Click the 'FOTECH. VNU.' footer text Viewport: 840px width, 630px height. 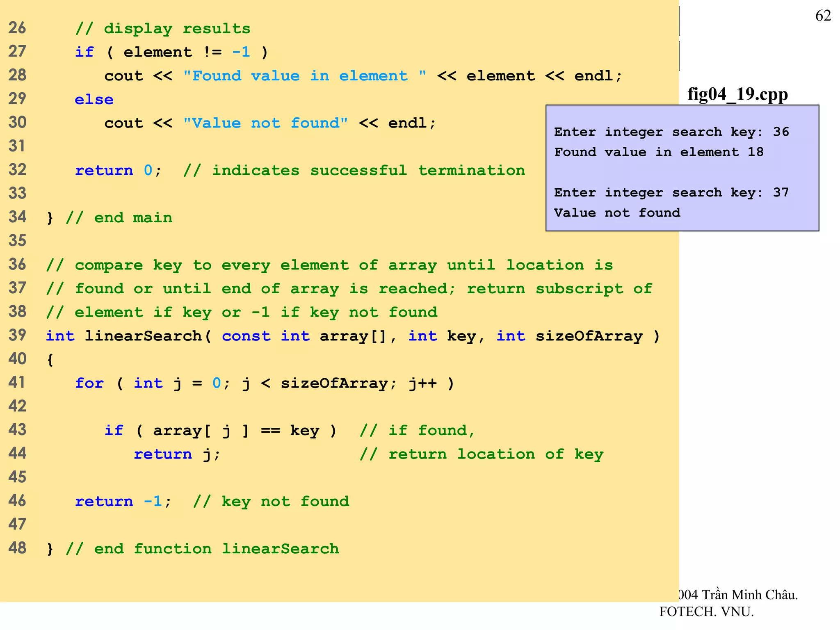(x=706, y=612)
